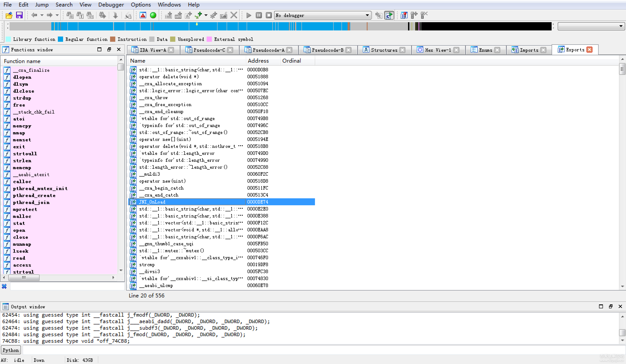626x364 pixels.
Task: Click the large X delete toolbar icon
Action: point(234,15)
